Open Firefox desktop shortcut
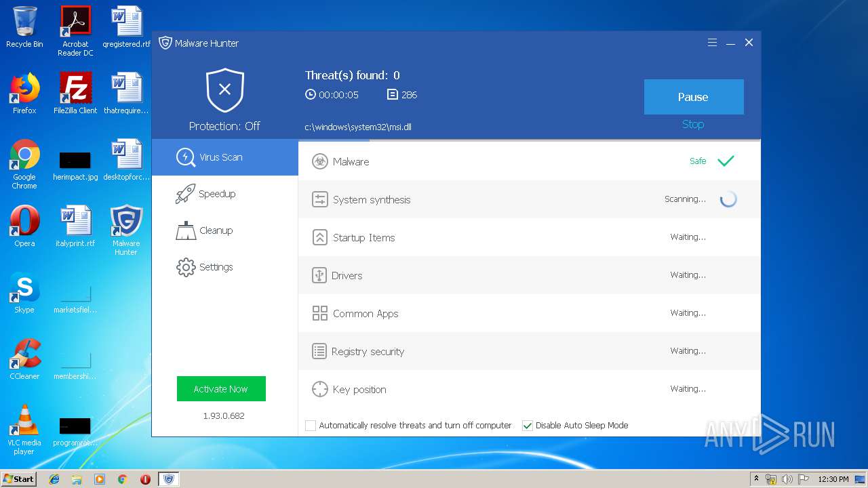868x488 pixels. (x=24, y=94)
